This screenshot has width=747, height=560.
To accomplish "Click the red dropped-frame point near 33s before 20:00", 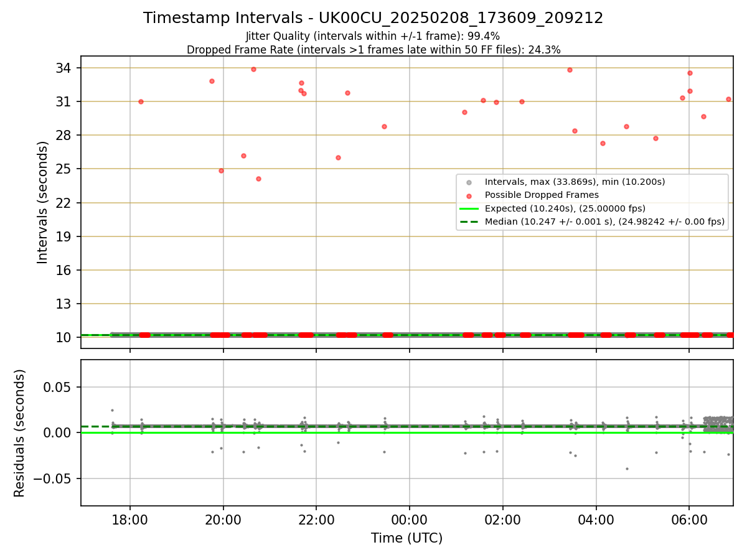I will (x=212, y=81).
